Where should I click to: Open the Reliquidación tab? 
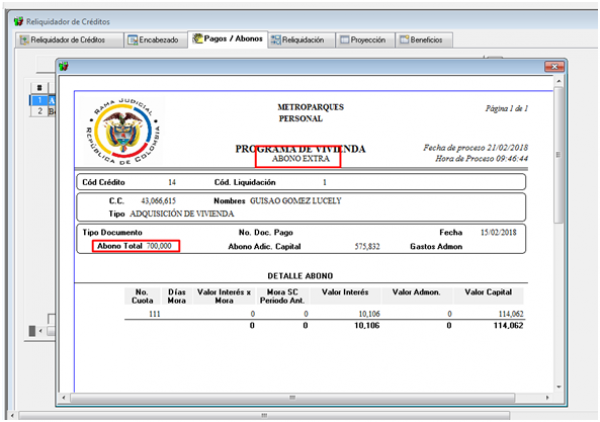coord(302,40)
